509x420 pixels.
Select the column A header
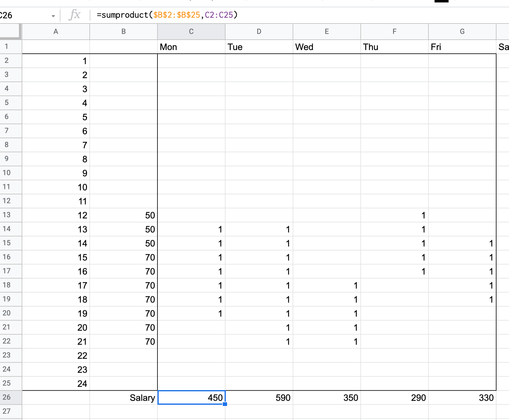tap(56, 31)
